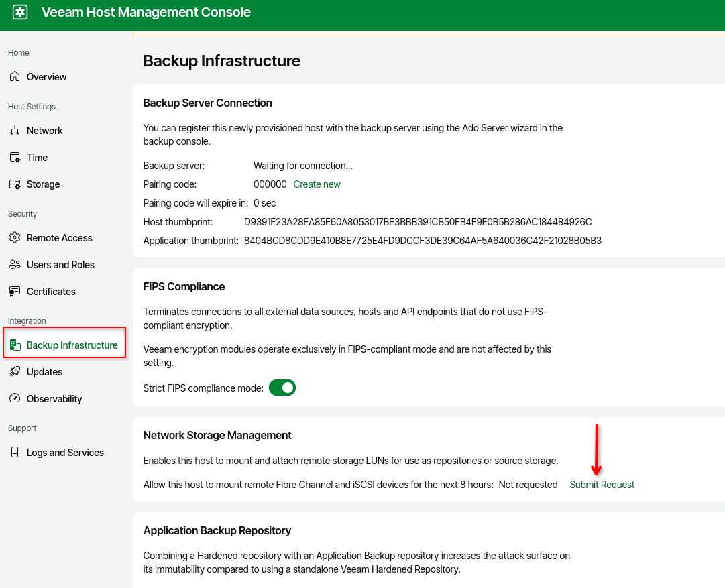This screenshot has width=725, height=588.
Task: Click the Storage drive icon
Action: 15,184
